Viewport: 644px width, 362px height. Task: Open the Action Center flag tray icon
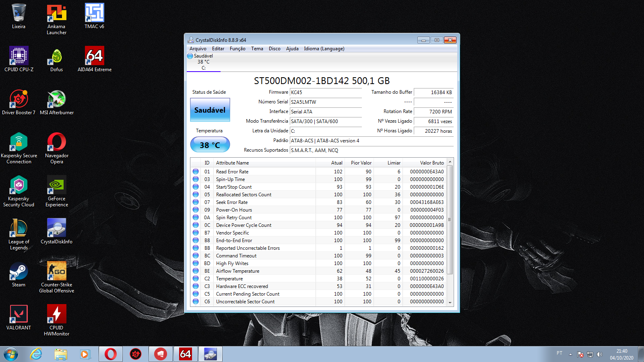pyautogui.click(x=580, y=354)
